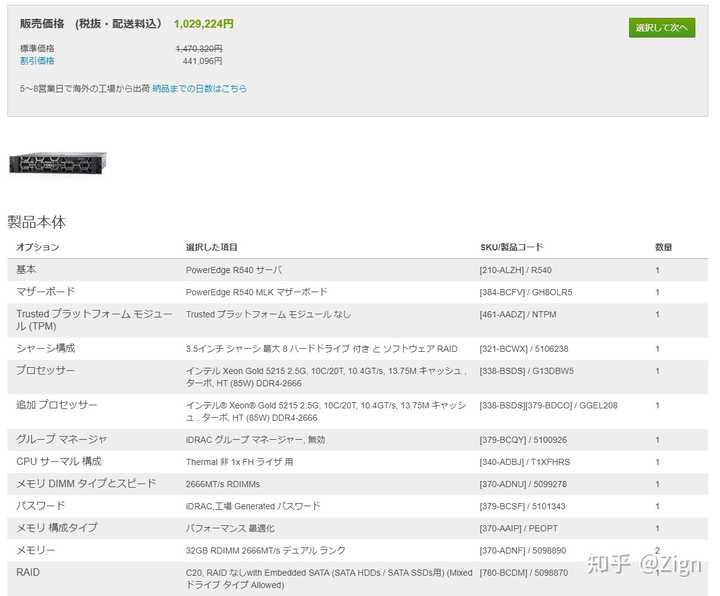Viewport: 720px width, 596px height.
Task: Open the 割引価格 link
Action: pos(37,61)
